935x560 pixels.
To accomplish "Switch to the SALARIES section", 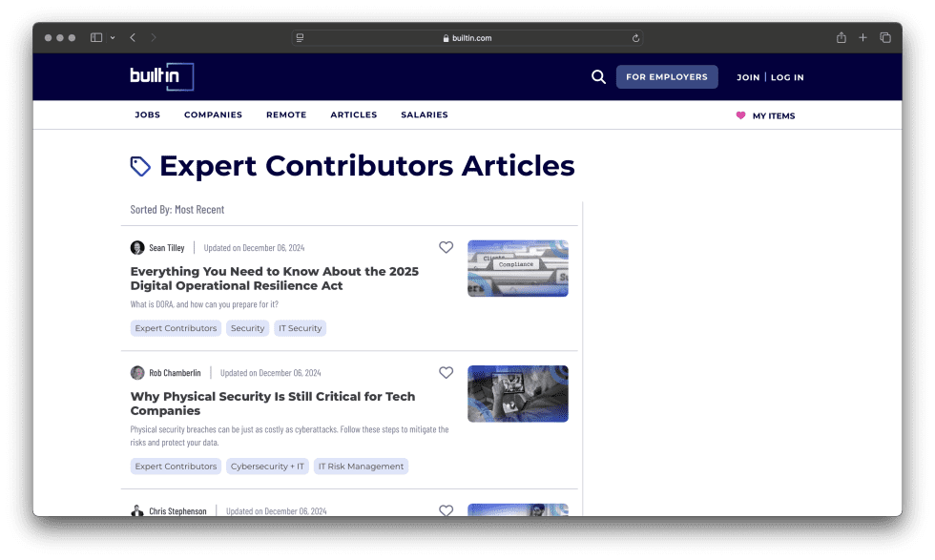I will click(x=425, y=114).
